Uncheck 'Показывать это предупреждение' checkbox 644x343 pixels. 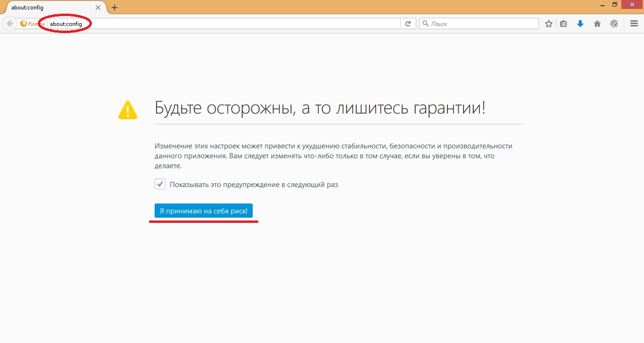click(x=160, y=184)
